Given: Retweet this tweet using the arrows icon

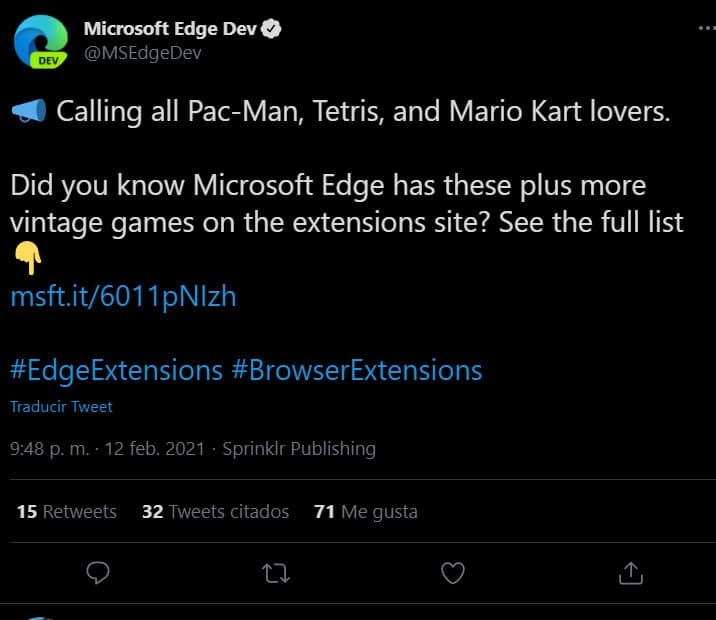Looking at the screenshot, I should (275, 572).
